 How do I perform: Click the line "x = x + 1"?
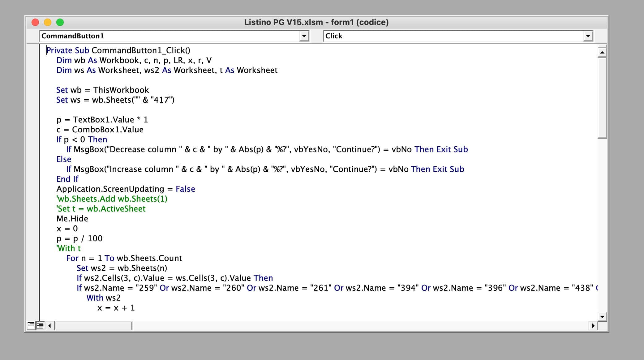click(x=116, y=308)
